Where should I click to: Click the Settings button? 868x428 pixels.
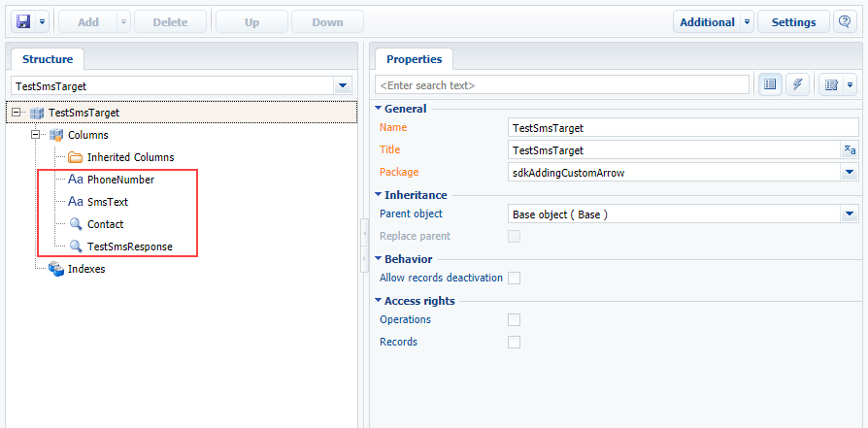click(x=793, y=22)
